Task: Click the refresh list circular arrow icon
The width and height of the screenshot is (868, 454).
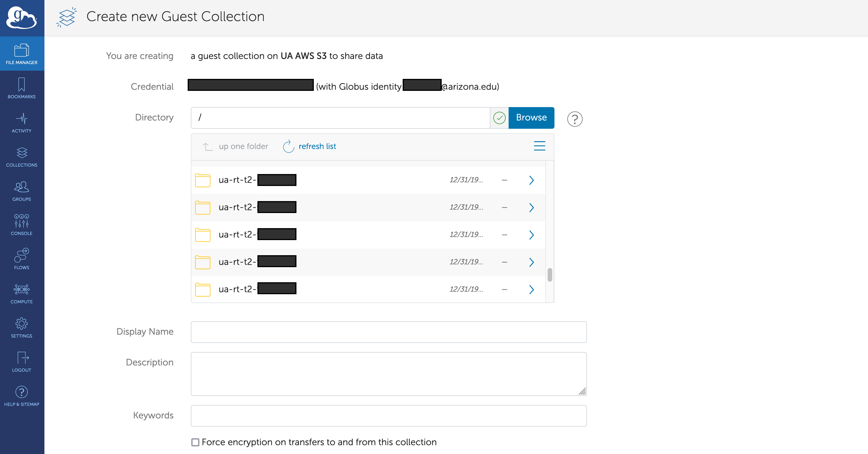Action: (x=288, y=146)
